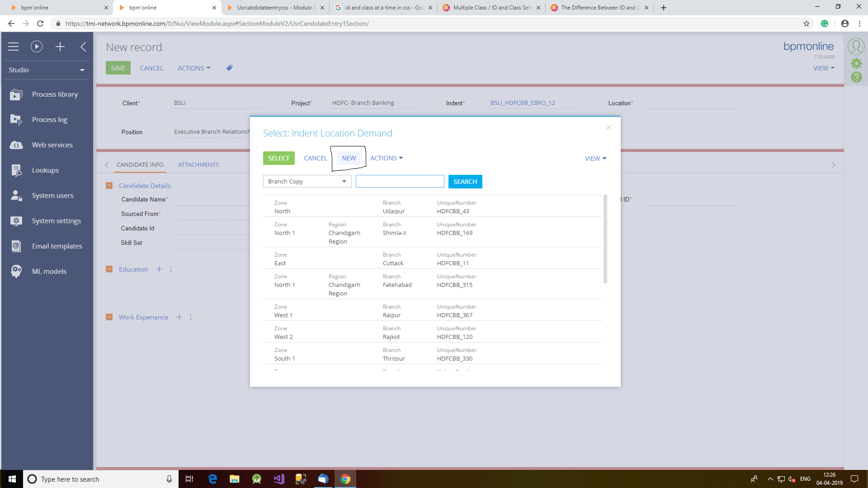Click the blue SEARCH button
The width and height of the screenshot is (868, 488).
[465, 182]
